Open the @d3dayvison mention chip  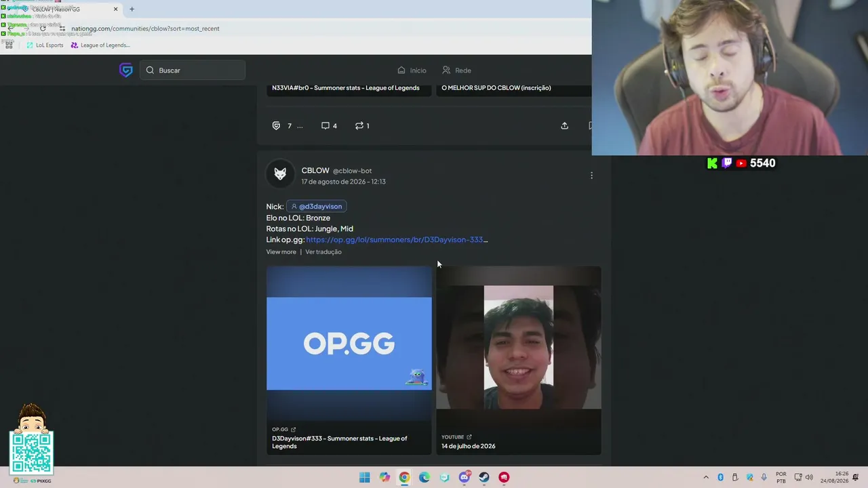coord(317,206)
